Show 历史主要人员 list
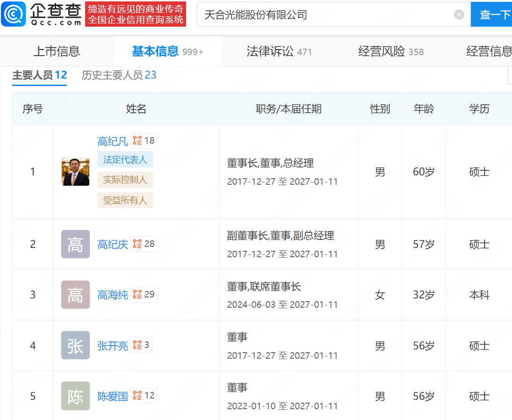The image size is (512, 420). pyautogui.click(x=119, y=75)
